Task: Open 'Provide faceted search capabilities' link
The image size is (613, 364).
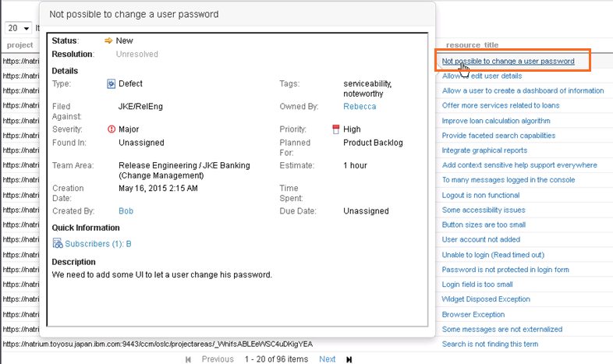Action: pyautogui.click(x=498, y=136)
